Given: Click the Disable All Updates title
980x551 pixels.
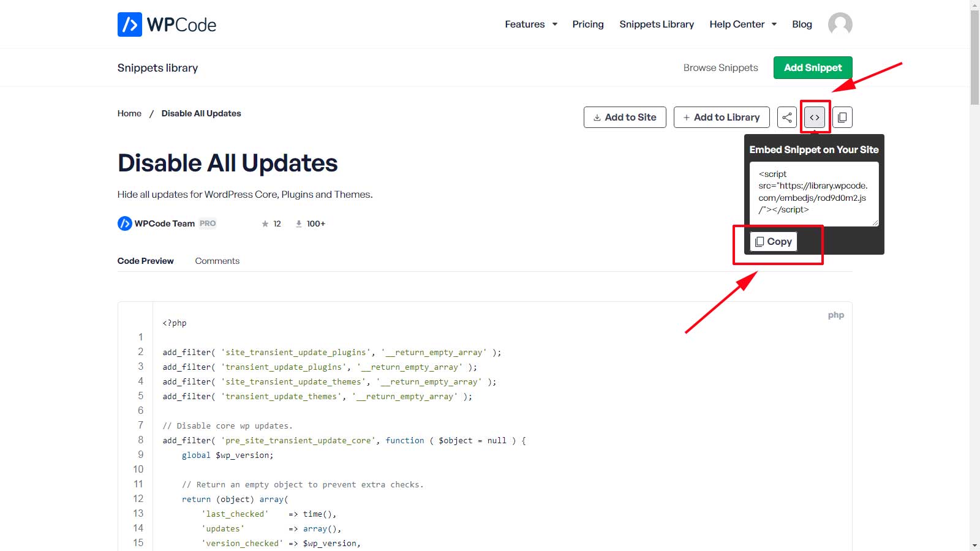Looking at the screenshot, I should point(227,163).
